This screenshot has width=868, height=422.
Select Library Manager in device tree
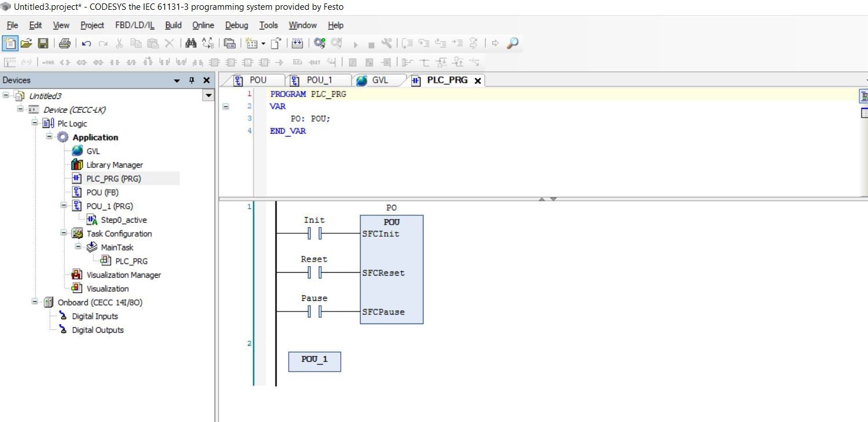tap(114, 165)
